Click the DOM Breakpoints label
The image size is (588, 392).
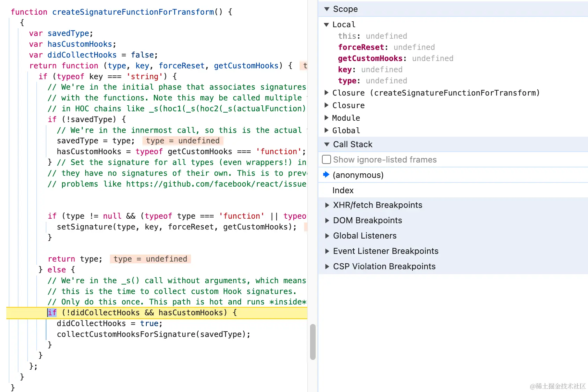pyautogui.click(x=367, y=220)
